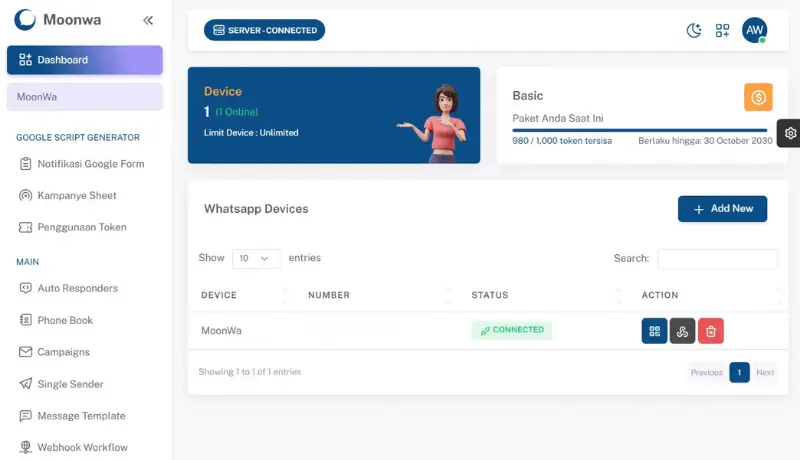Click the Connected status badge for MoonWa
The width and height of the screenshot is (800, 460).
pos(512,330)
